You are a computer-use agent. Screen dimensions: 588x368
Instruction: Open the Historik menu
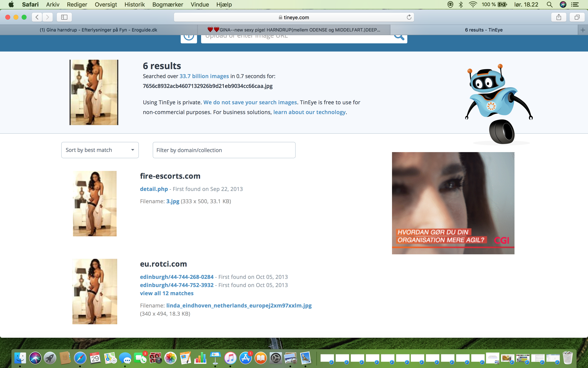point(135,4)
